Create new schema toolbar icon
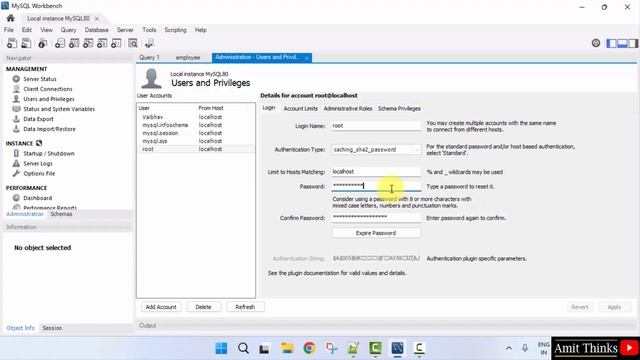This screenshot has height=360, width=640. point(60,43)
